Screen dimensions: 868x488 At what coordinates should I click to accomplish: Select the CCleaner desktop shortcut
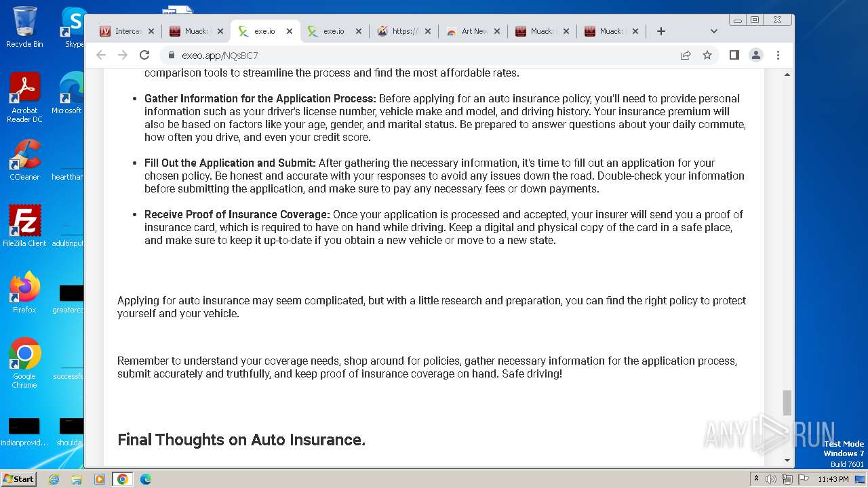[x=24, y=160]
